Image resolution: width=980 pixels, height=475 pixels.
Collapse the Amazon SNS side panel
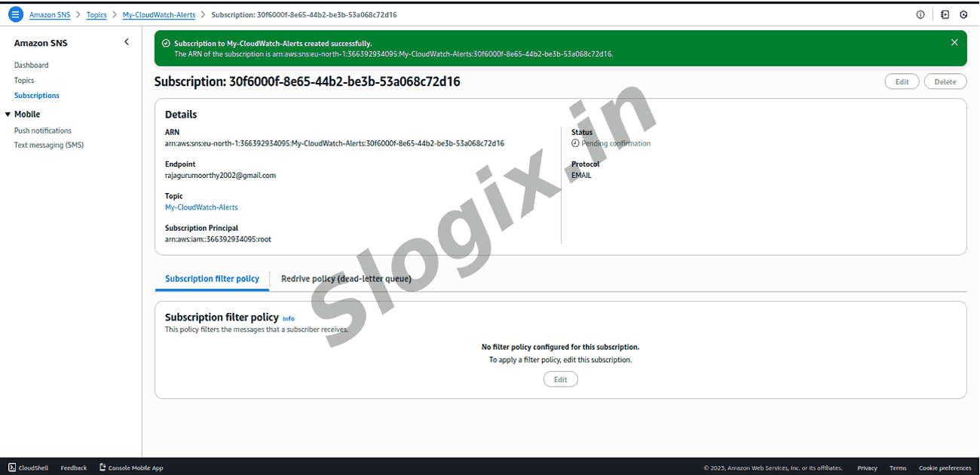click(x=126, y=42)
